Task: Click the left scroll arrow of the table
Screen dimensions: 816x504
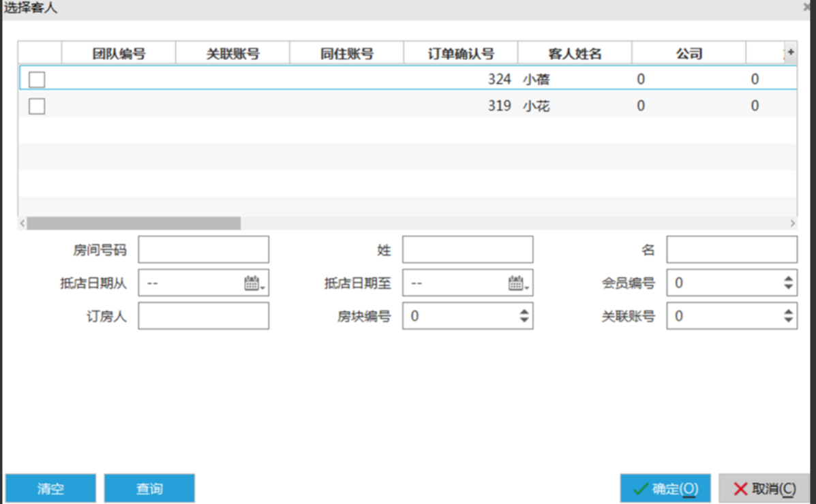Action: pyautogui.click(x=22, y=223)
